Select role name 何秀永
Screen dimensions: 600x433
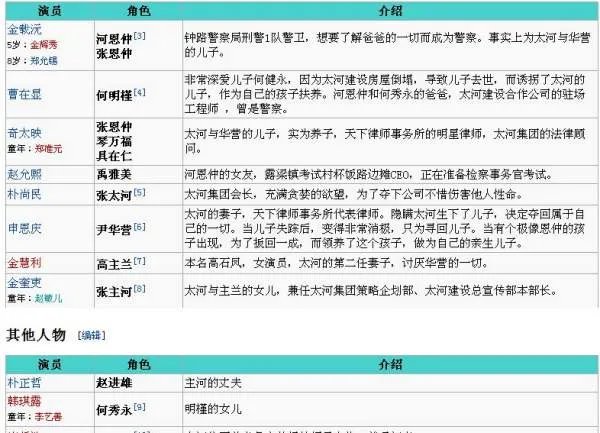point(114,410)
